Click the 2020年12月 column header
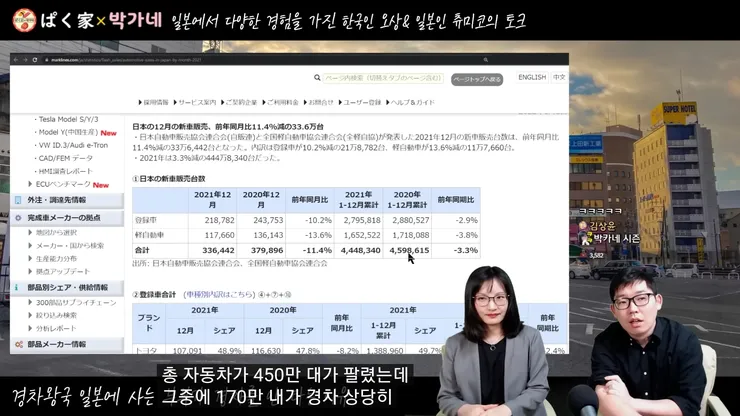The width and height of the screenshot is (740, 416). point(261,200)
